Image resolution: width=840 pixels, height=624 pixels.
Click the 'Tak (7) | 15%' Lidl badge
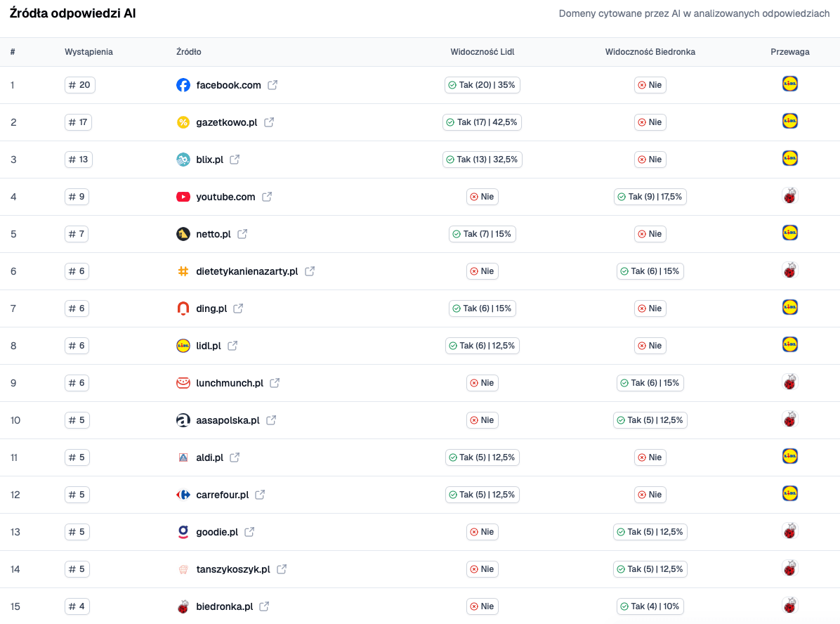482,234
